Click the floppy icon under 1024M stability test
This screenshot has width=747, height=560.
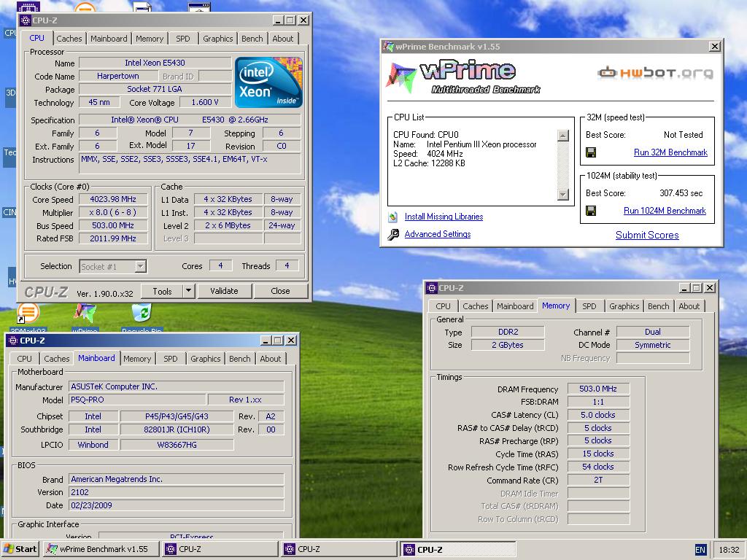pyautogui.click(x=591, y=211)
